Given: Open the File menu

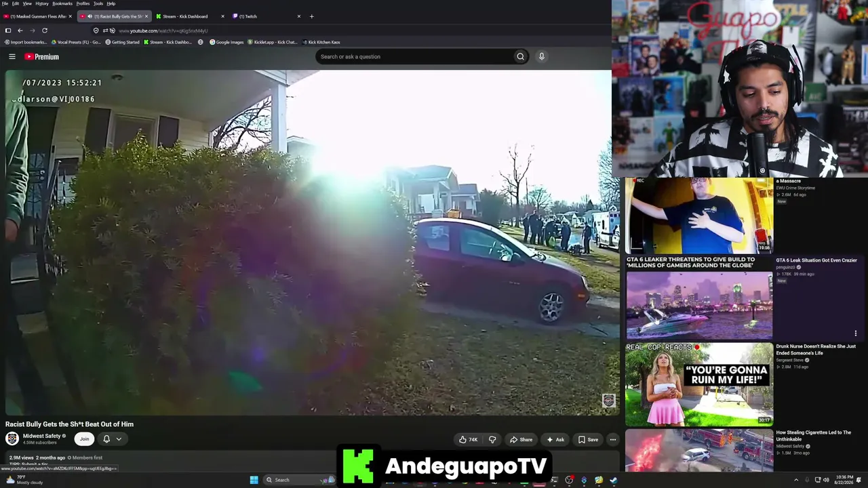Looking at the screenshot, I should (5, 3).
